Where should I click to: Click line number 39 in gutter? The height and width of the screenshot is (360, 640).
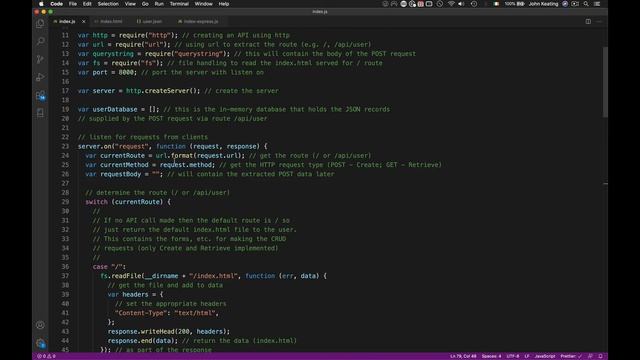coord(65,294)
